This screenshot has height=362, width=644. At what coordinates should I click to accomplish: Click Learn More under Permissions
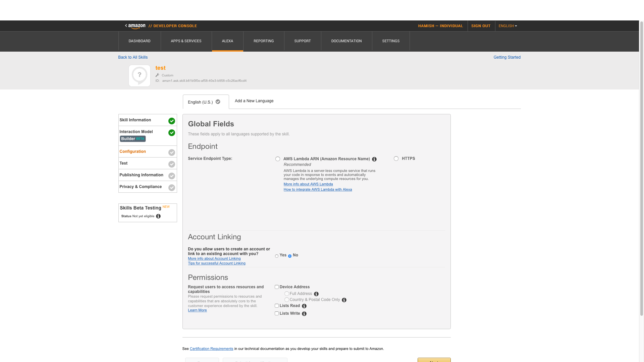click(197, 310)
